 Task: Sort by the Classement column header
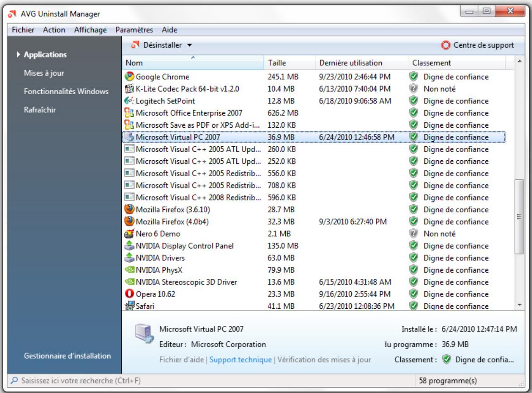[457, 63]
